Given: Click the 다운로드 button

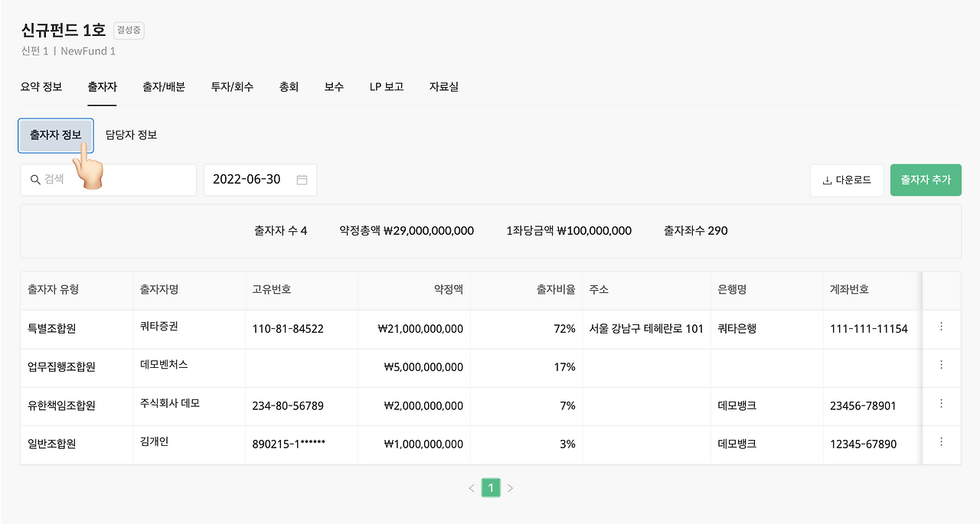Looking at the screenshot, I should click(x=847, y=179).
